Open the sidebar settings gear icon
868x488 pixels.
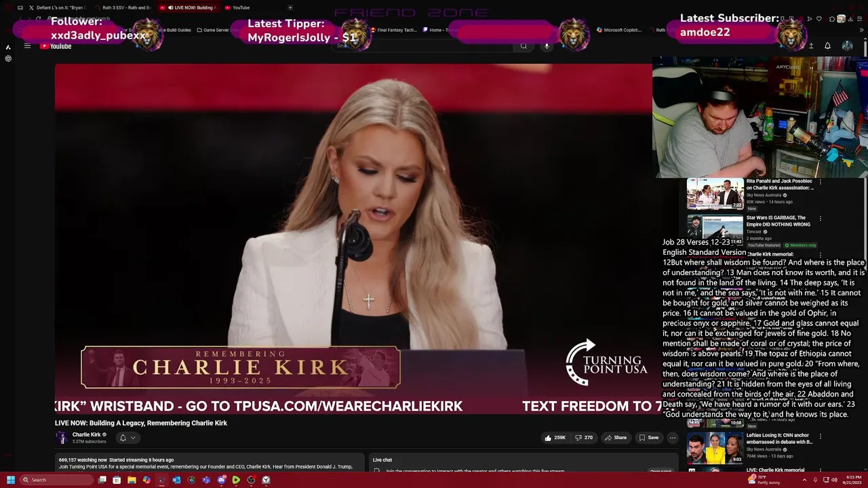pyautogui.click(x=8, y=58)
